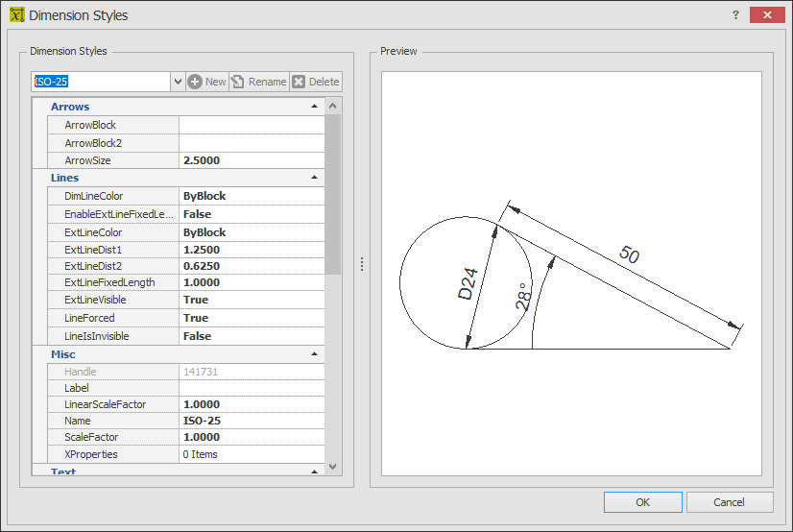Select the ArrowBlock property row
Viewport: 793px width, 532px height.
point(186,125)
